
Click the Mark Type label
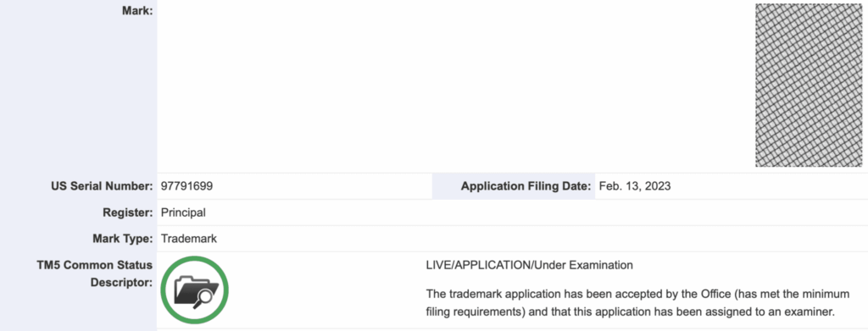click(122, 240)
